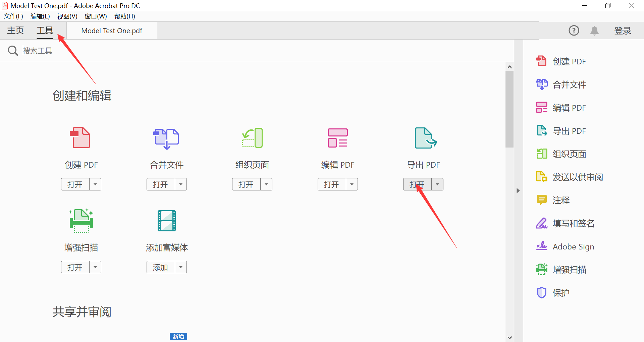Open notifications bell icon
The width and height of the screenshot is (644, 342).
tap(594, 31)
